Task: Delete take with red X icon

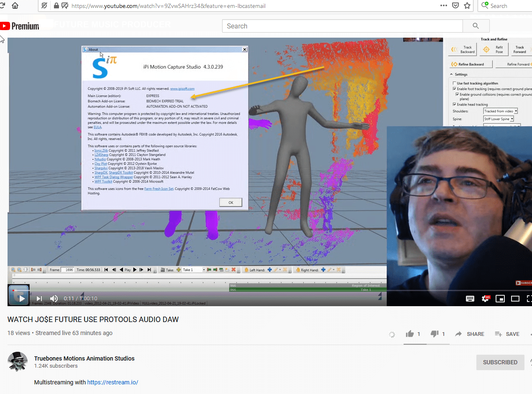Action: pos(233,270)
